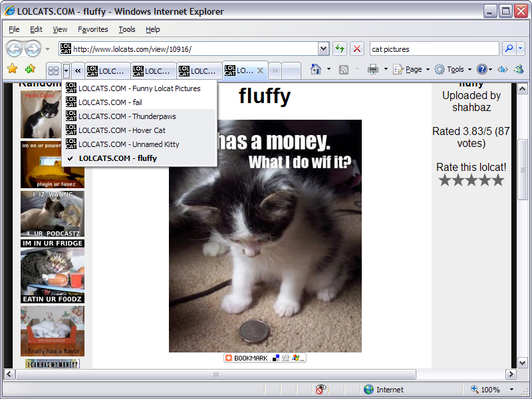The height and width of the screenshot is (399, 532).
Task: Click the Help question mark icon
Action: coord(482,69)
